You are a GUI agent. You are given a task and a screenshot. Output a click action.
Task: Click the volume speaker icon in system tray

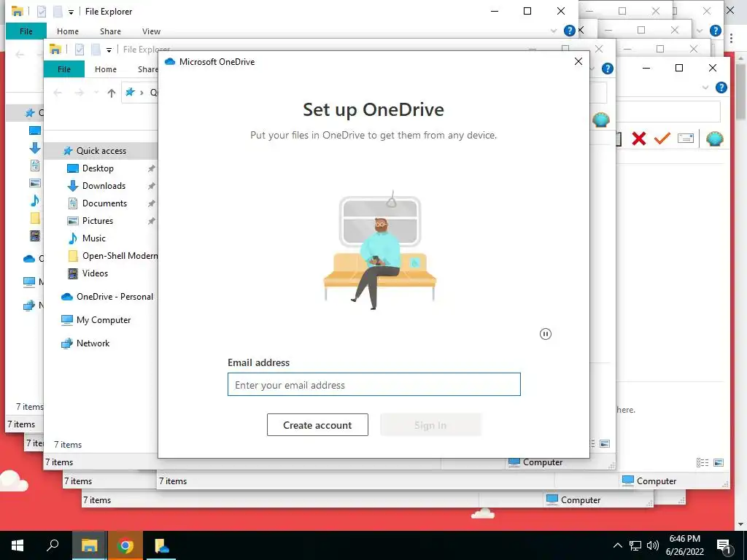(653, 545)
